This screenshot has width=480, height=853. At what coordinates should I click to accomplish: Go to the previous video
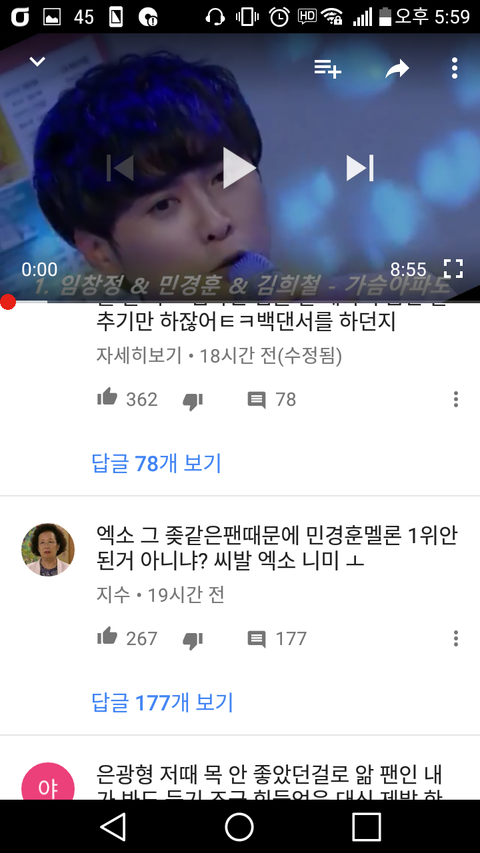click(x=120, y=168)
